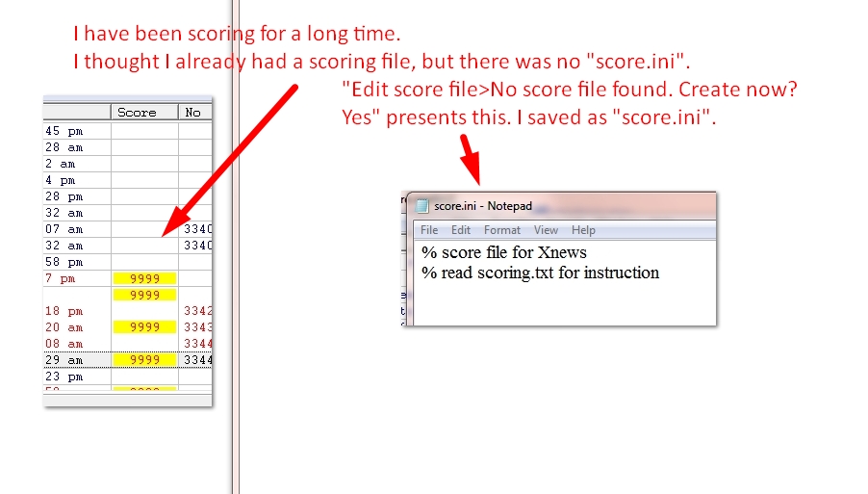Click the horizontal scrollbar under the score list
Image resolution: width=868 pixels, height=494 pixels.
[x=127, y=400]
